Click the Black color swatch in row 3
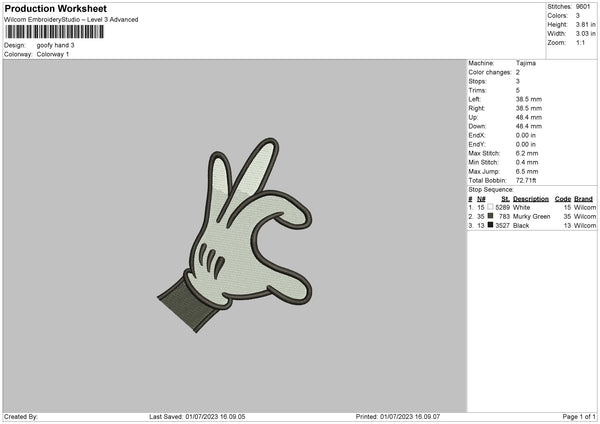This screenshot has width=600, height=424. (490, 225)
